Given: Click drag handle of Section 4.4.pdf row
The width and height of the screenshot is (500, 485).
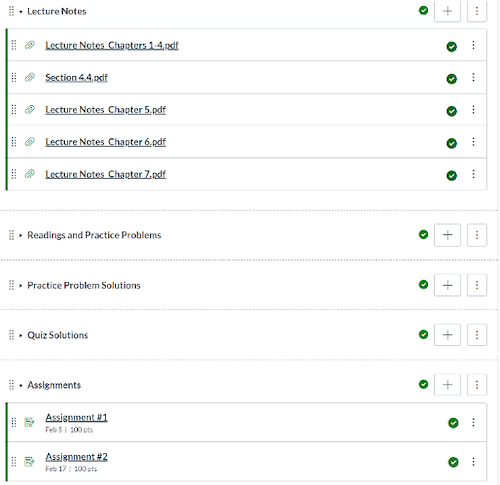Looking at the screenshot, I should (x=14, y=77).
